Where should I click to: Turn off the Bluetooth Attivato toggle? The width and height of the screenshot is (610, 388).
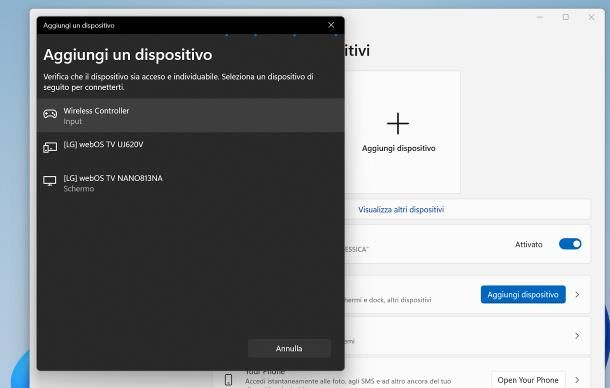pyautogui.click(x=570, y=244)
